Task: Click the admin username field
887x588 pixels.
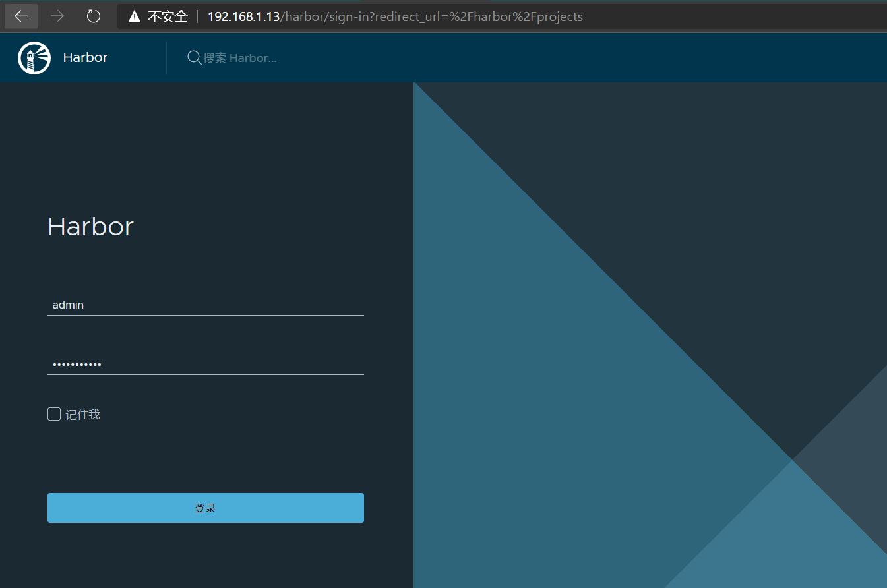Action: [x=205, y=305]
